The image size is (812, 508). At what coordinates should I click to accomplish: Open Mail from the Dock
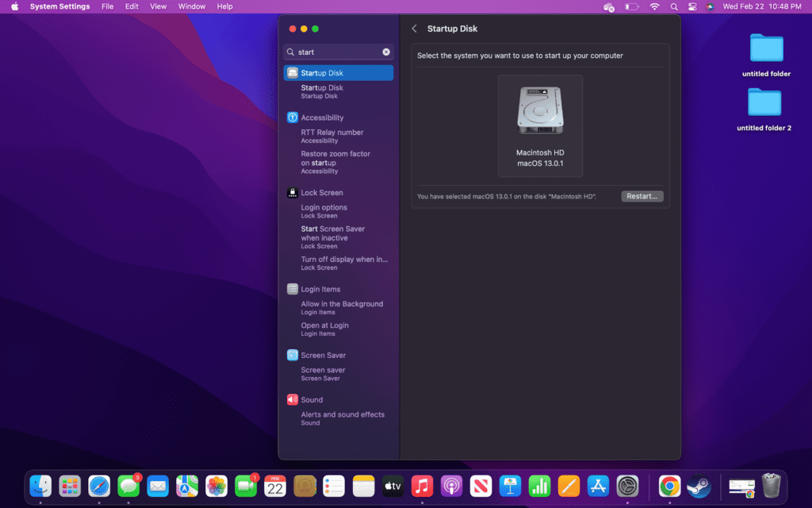(x=158, y=487)
